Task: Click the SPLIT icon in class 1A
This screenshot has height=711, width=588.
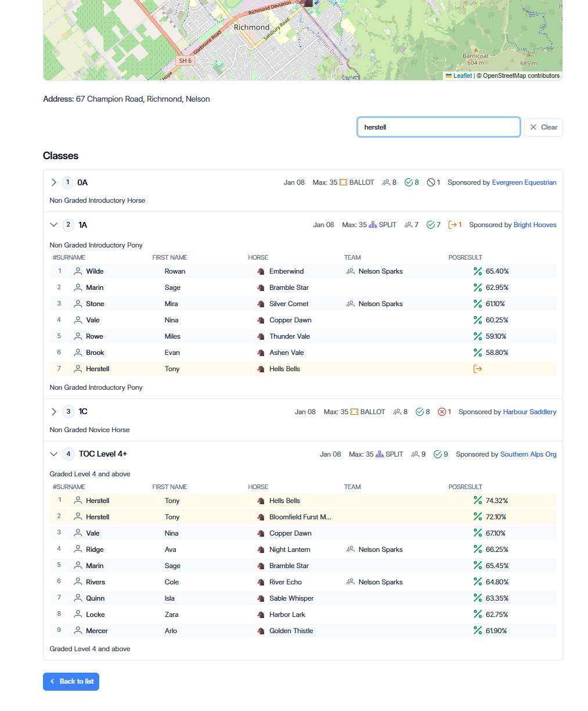Action: click(373, 225)
